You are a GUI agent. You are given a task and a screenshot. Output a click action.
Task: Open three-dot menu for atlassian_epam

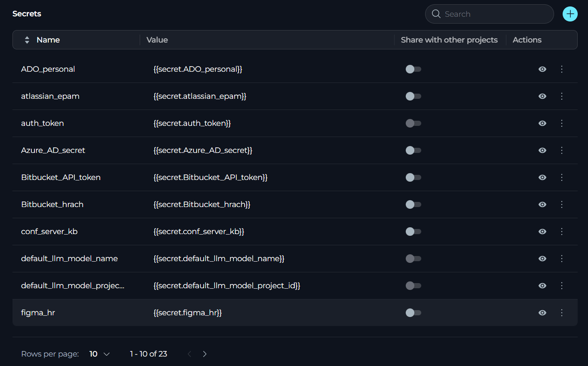click(x=562, y=96)
